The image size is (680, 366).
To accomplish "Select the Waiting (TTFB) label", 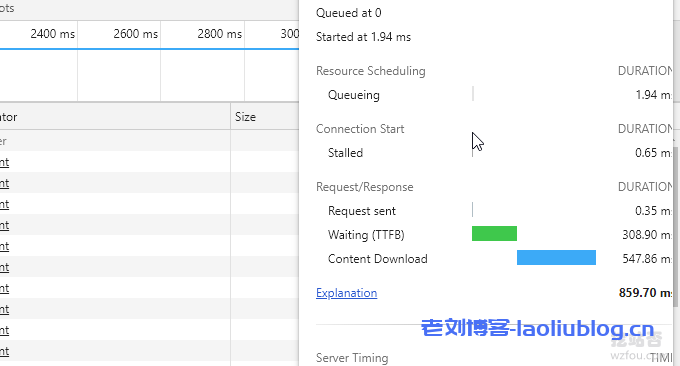I will tap(366, 235).
